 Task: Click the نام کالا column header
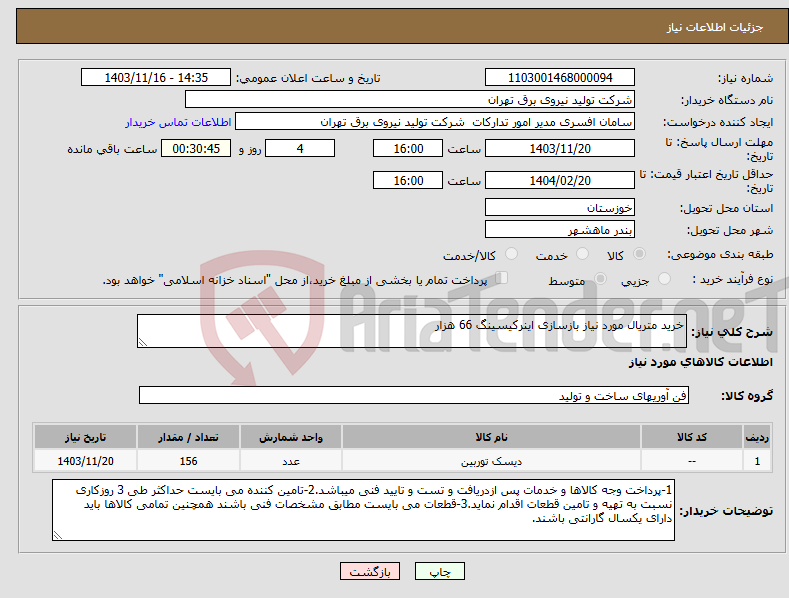click(491, 437)
